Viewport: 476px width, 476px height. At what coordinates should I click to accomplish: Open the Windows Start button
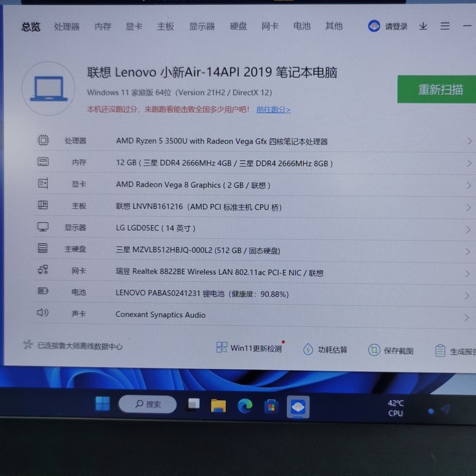103,404
